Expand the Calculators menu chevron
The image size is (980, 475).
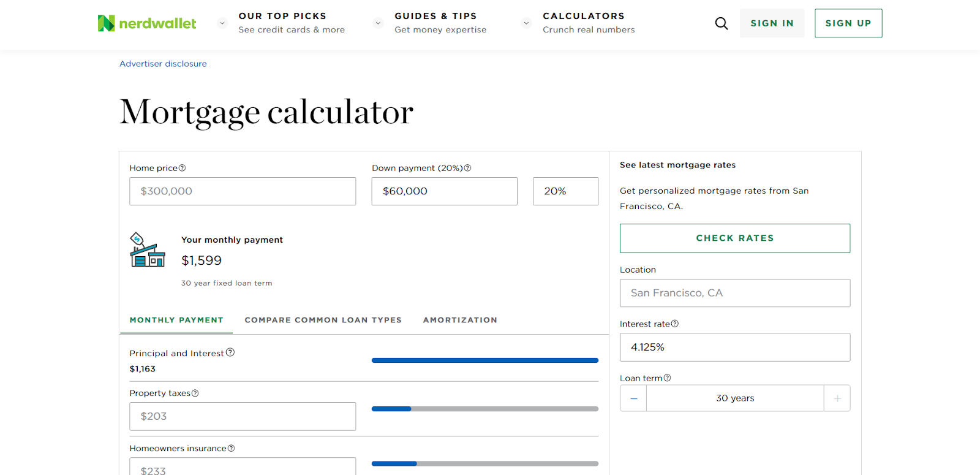click(x=526, y=23)
